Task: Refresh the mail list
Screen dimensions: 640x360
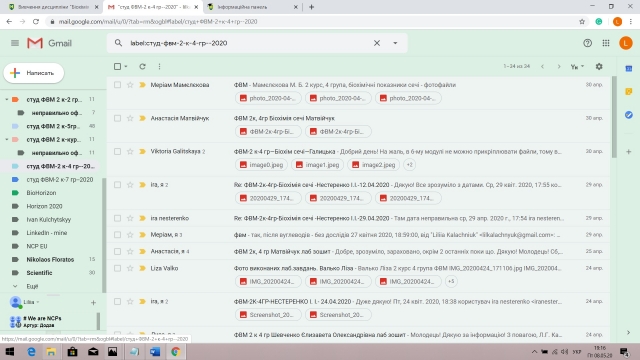Action: [142, 66]
